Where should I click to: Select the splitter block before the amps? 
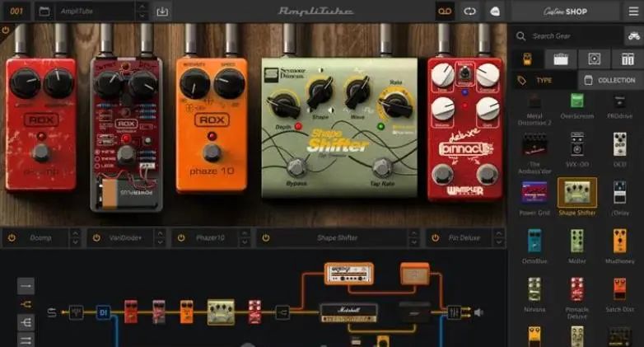coord(282,312)
